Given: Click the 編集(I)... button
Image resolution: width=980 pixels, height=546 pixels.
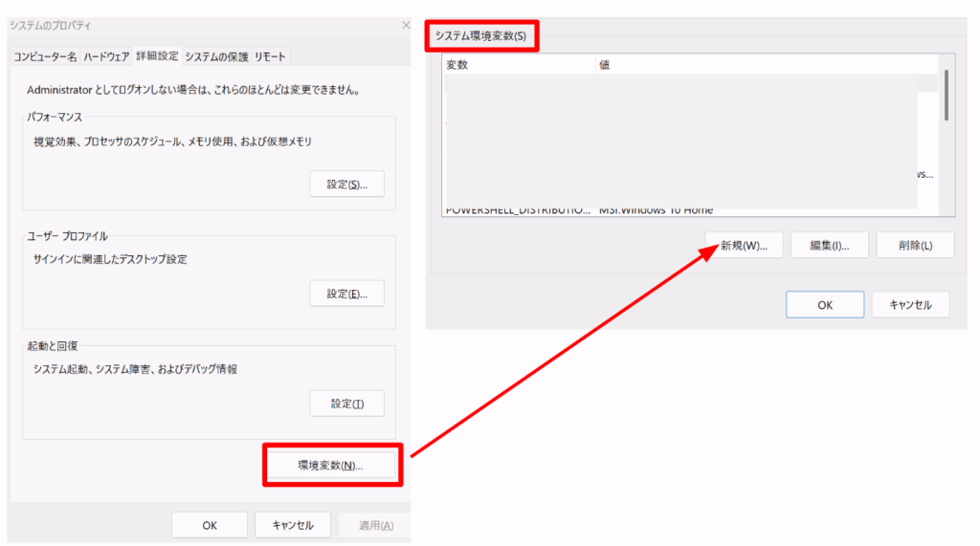Looking at the screenshot, I should coord(829,245).
